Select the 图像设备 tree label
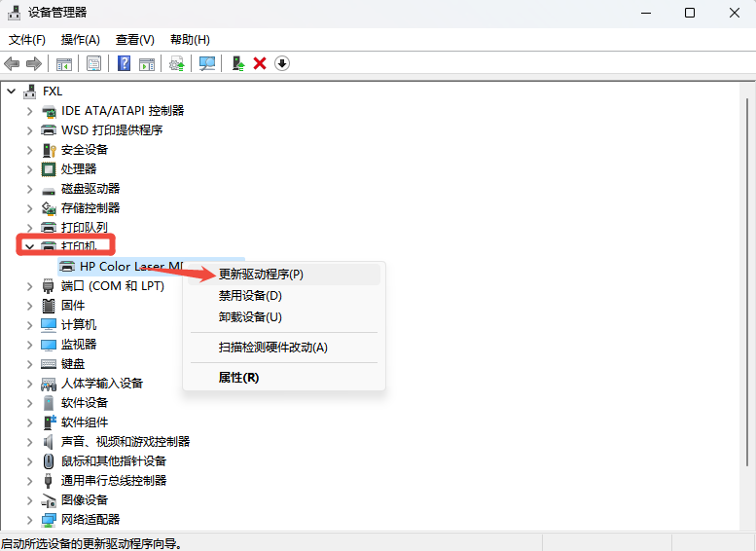Viewport: 756px width, 551px height. tap(85, 500)
